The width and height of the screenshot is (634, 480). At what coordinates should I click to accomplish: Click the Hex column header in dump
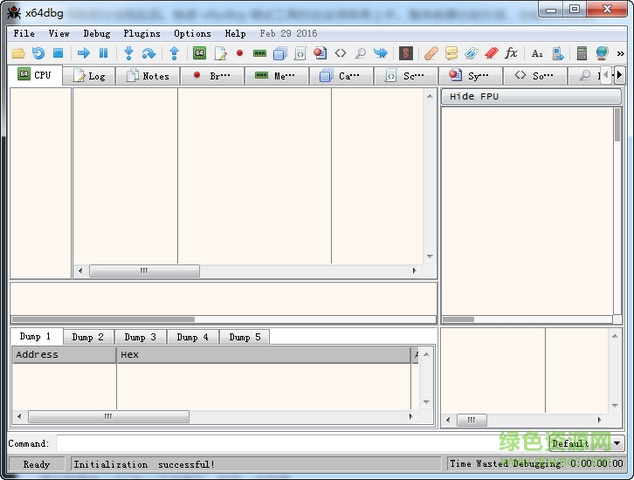(x=264, y=355)
